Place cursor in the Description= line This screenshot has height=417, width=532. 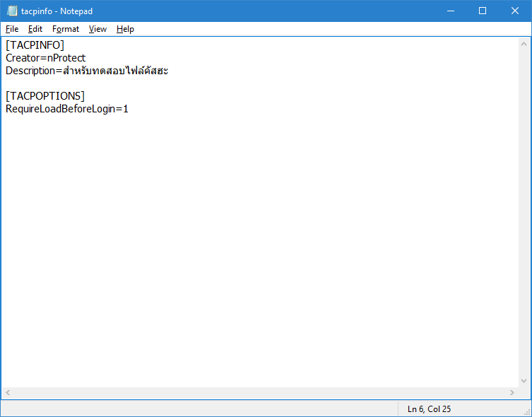point(86,71)
